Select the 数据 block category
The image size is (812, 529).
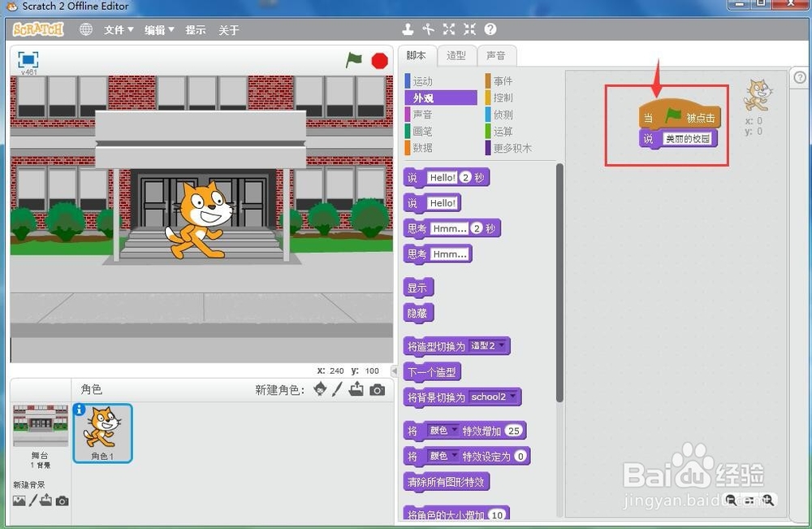(441, 148)
